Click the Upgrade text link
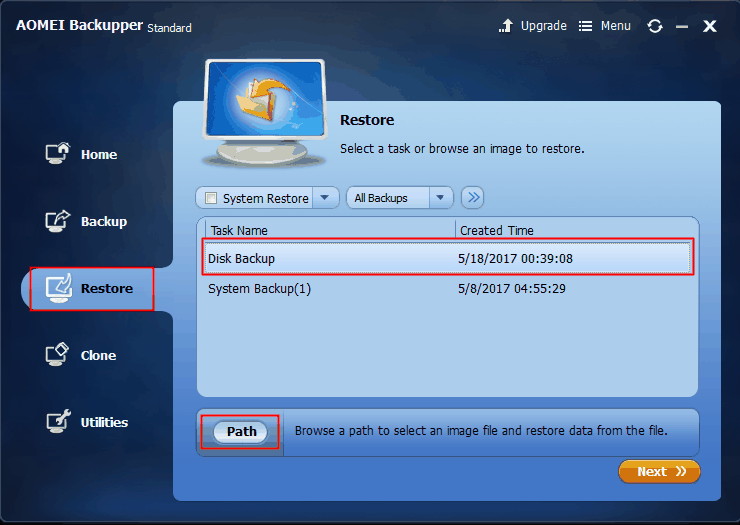Viewport: 740px width, 525px height. [x=544, y=26]
